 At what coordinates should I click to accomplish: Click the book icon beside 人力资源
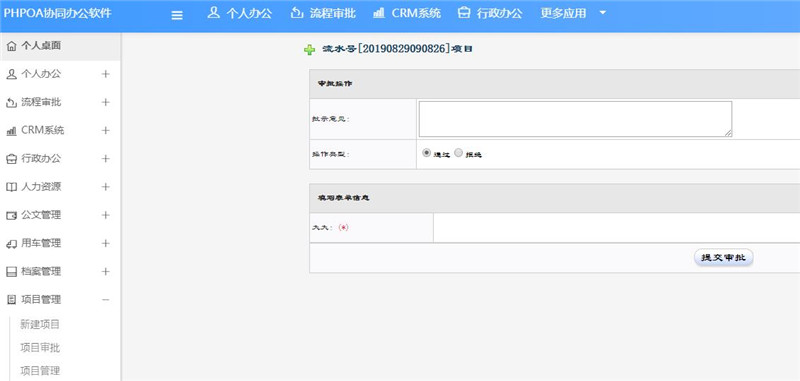pyautogui.click(x=12, y=187)
